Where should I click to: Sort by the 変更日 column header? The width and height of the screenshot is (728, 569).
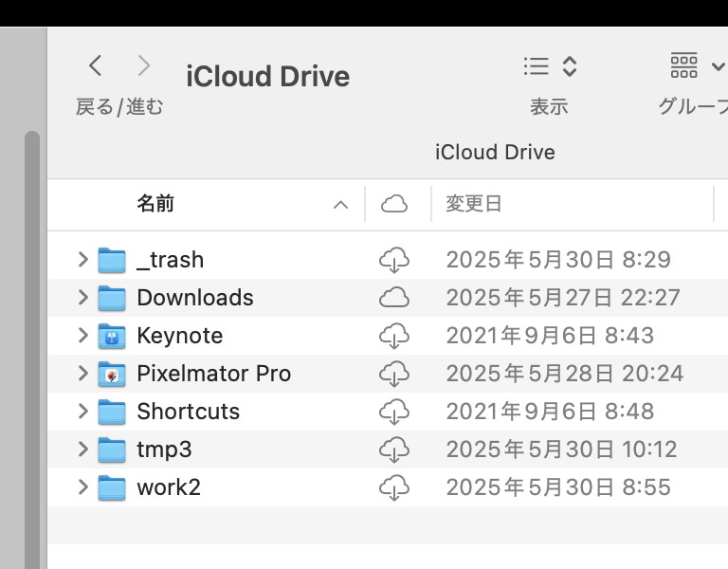point(474,204)
